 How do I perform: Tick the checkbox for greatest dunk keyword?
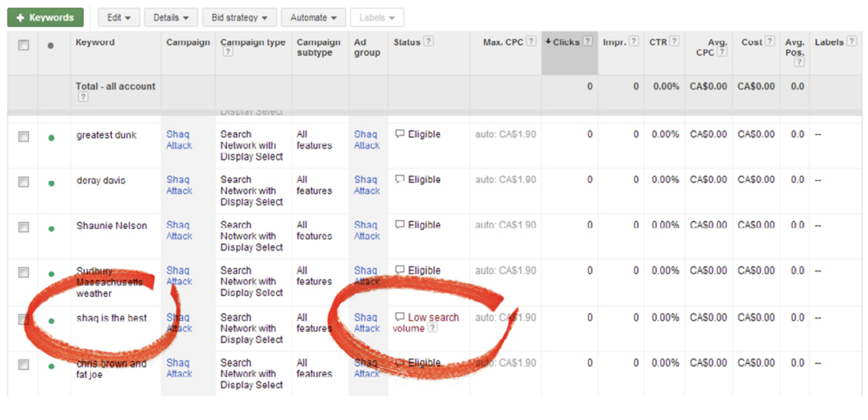[x=23, y=137]
